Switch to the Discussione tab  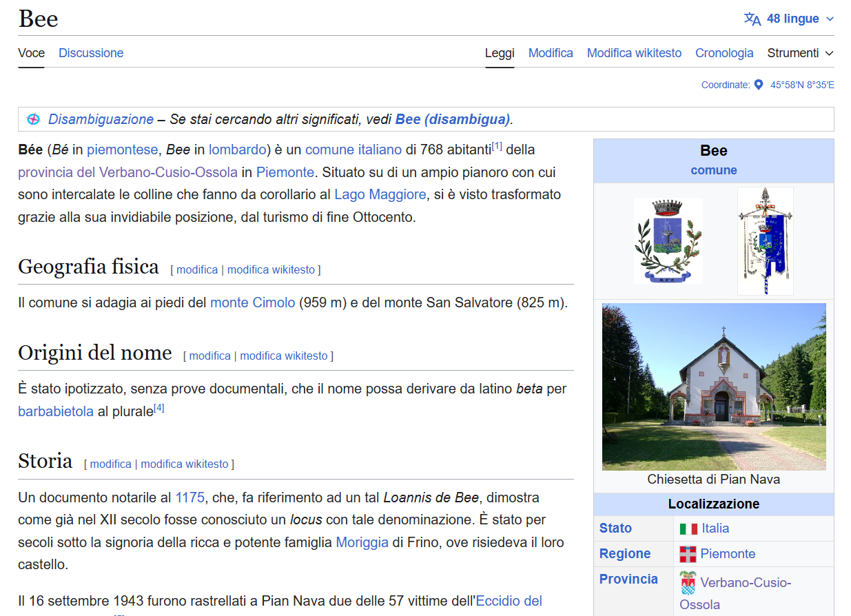coord(91,53)
